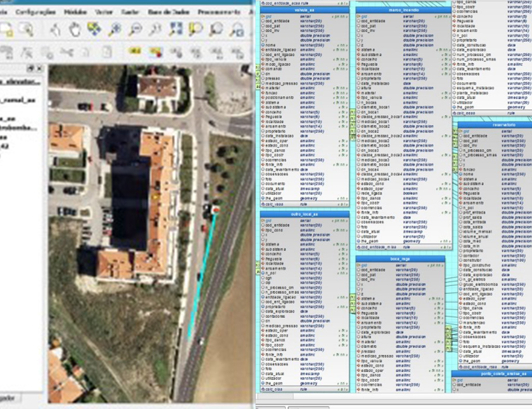Click the cod_entidade_rsaa rule row
Viewport: 532px width, 409px height.
495,367
